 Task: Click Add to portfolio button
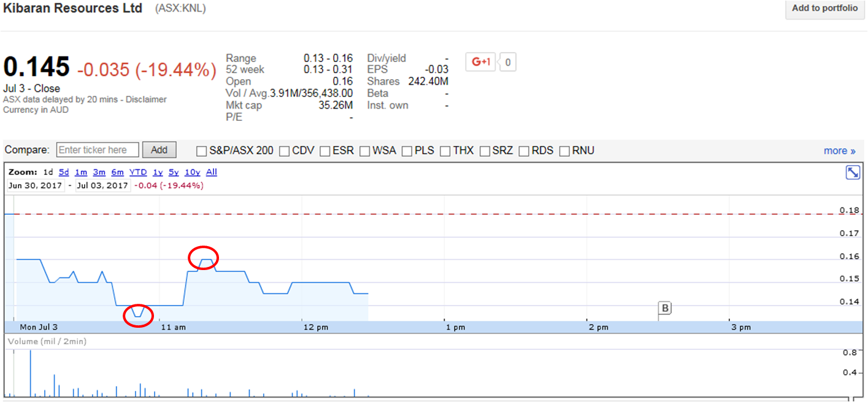click(x=824, y=9)
